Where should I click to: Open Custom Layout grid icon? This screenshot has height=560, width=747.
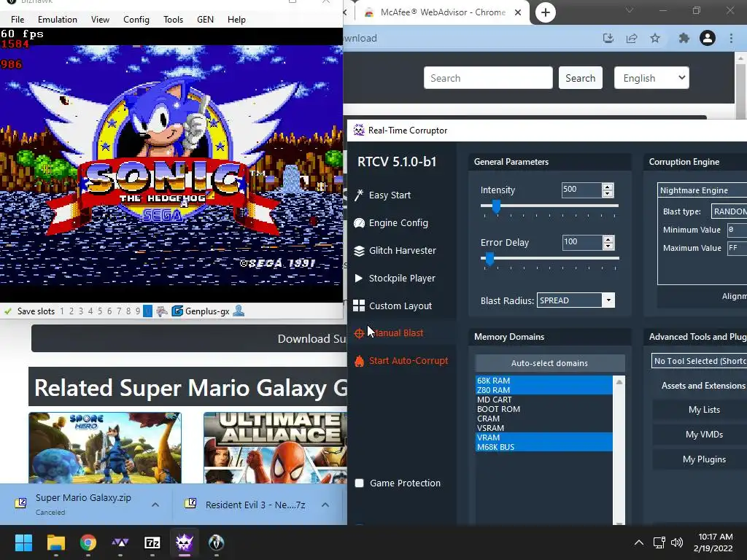[359, 306]
